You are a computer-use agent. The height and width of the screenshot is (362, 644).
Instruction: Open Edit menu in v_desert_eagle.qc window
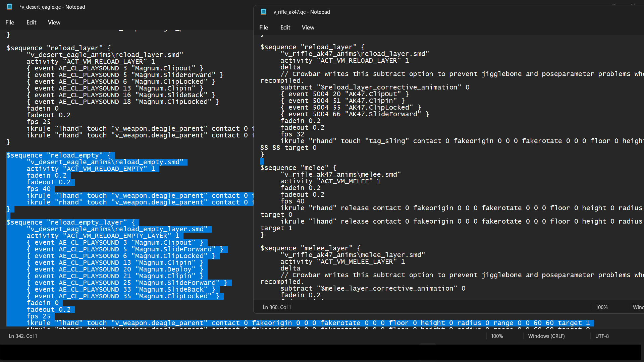pos(31,22)
